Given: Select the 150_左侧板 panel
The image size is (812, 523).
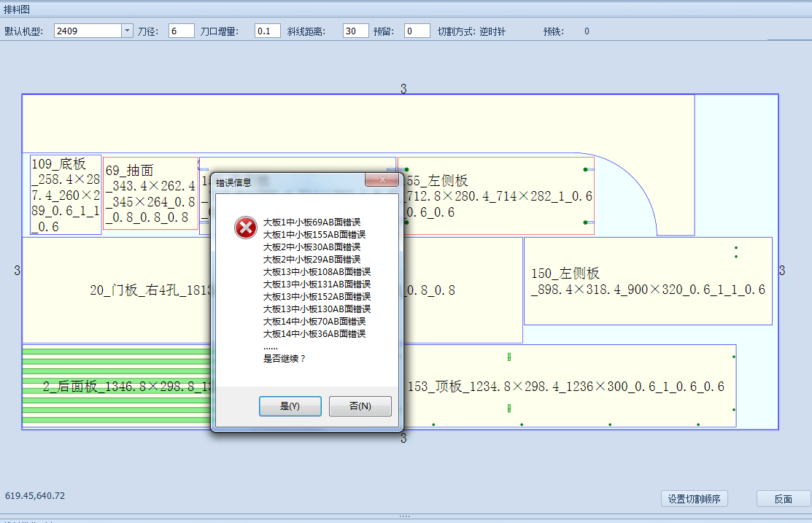Looking at the screenshot, I should point(648,281).
